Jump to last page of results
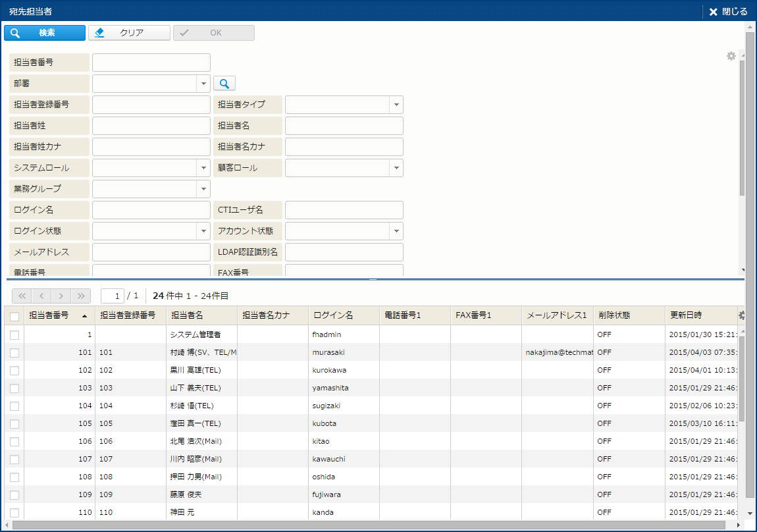757x532 pixels. click(81, 296)
